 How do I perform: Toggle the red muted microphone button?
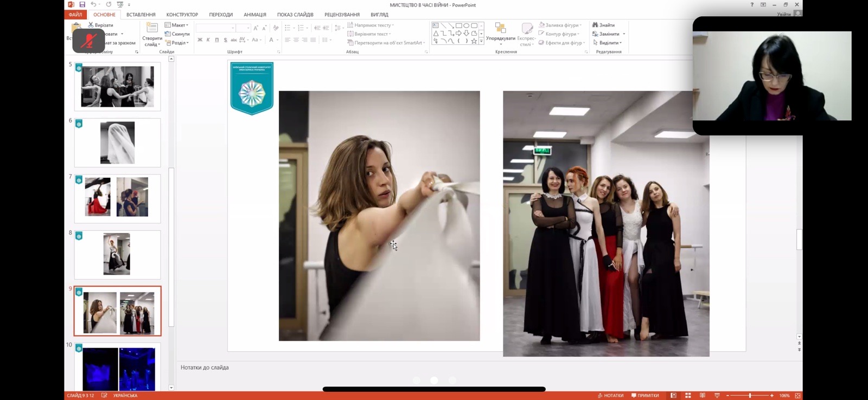point(88,41)
